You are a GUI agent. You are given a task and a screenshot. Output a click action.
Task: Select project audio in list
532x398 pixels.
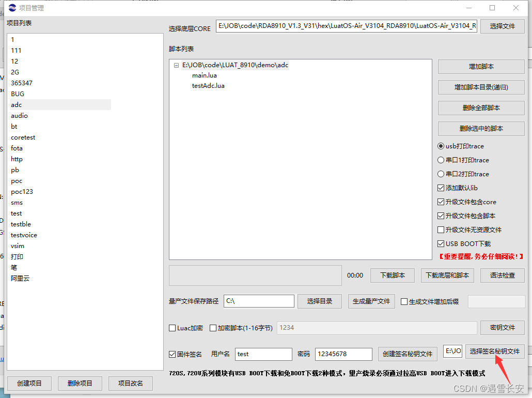[x=19, y=115]
